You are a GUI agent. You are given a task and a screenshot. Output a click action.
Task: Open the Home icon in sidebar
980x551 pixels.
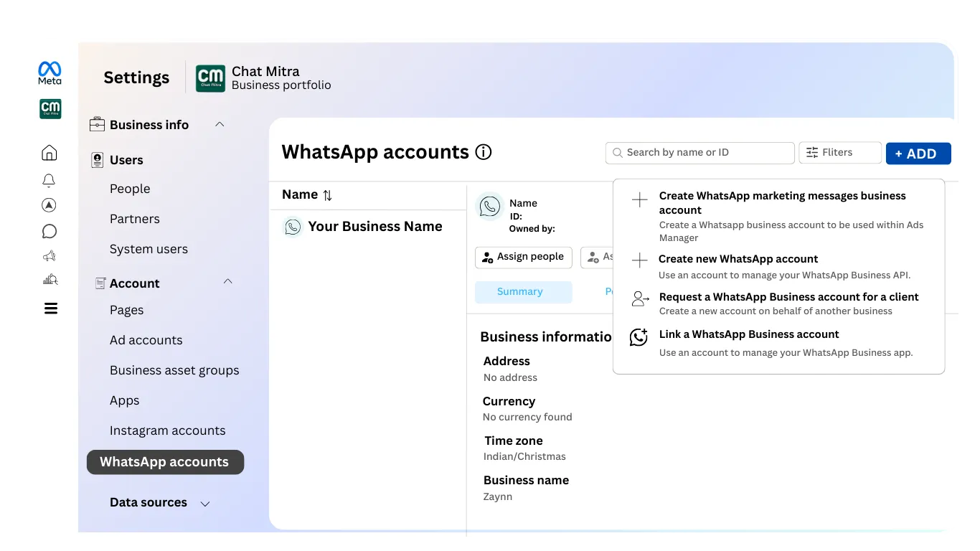[x=49, y=152]
